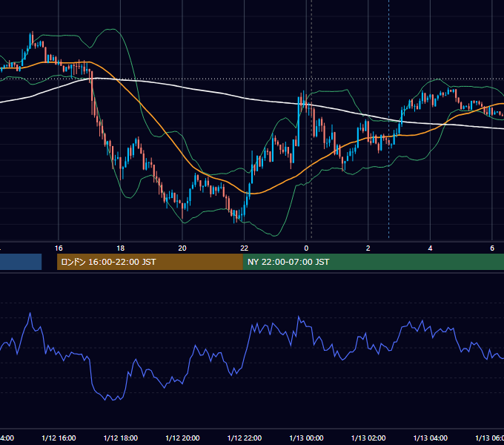Click the 1/12 22:00 label on the lower axis
The height and width of the screenshot is (445, 504).
245,438
